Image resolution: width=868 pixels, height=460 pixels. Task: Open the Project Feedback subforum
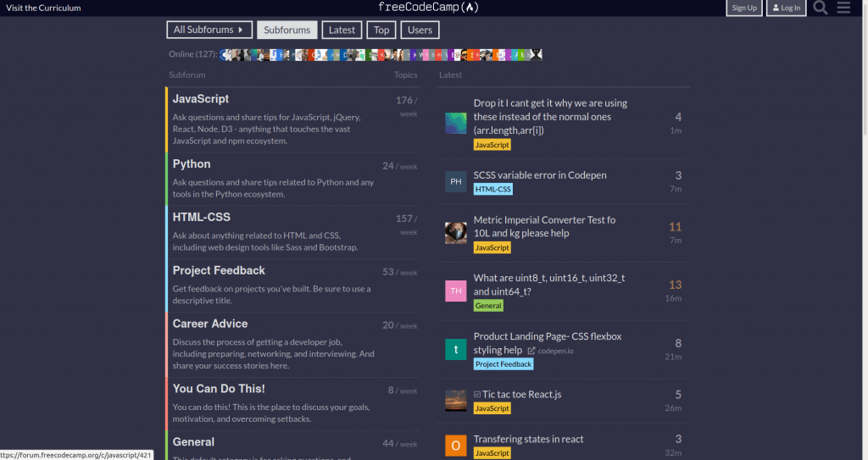[x=219, y=271]
